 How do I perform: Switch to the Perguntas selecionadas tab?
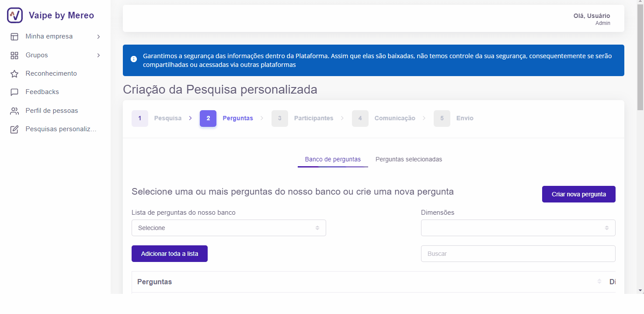coord(408,159)
